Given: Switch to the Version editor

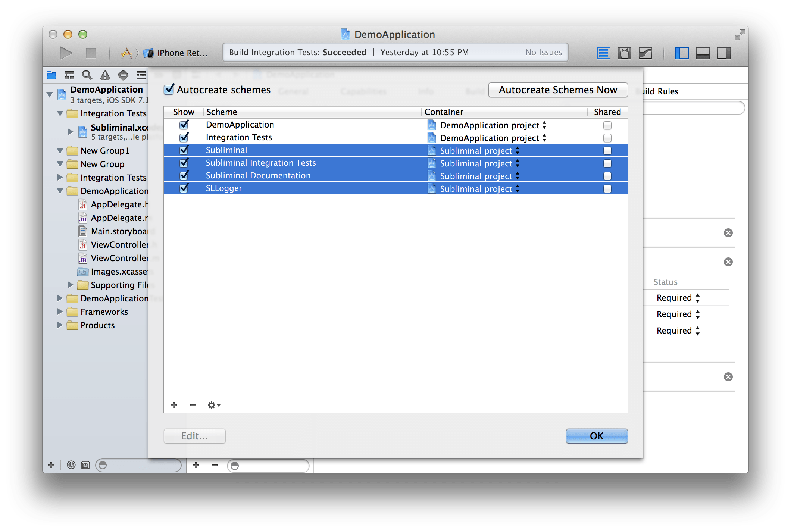Looking at the screenshot, I should pyautogui.click(x=645, y=53).
